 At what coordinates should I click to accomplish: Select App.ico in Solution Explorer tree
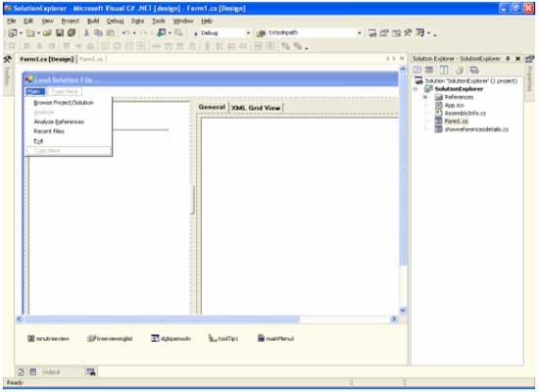454,105
